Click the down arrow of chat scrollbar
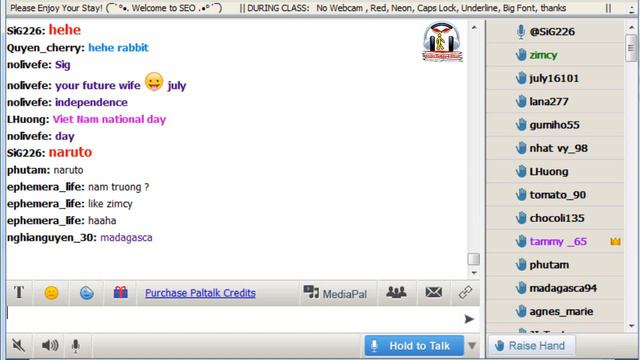 (x=474, y=273)
